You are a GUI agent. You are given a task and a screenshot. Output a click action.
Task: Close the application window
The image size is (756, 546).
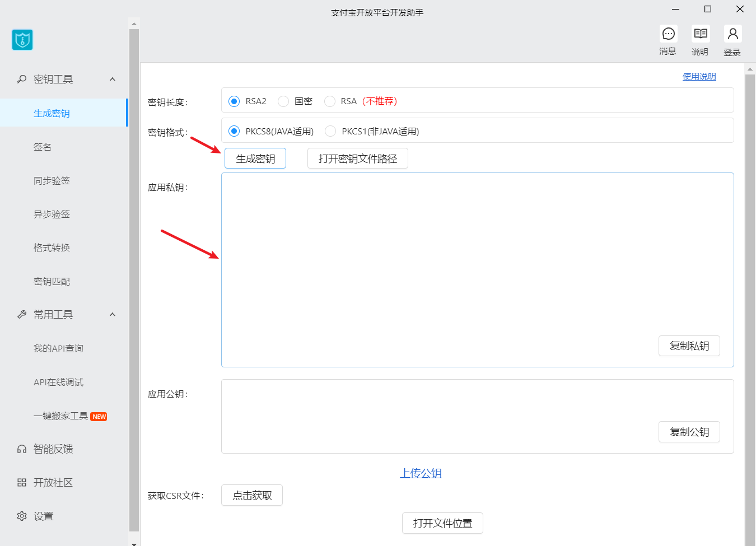[x=740, y=9]
